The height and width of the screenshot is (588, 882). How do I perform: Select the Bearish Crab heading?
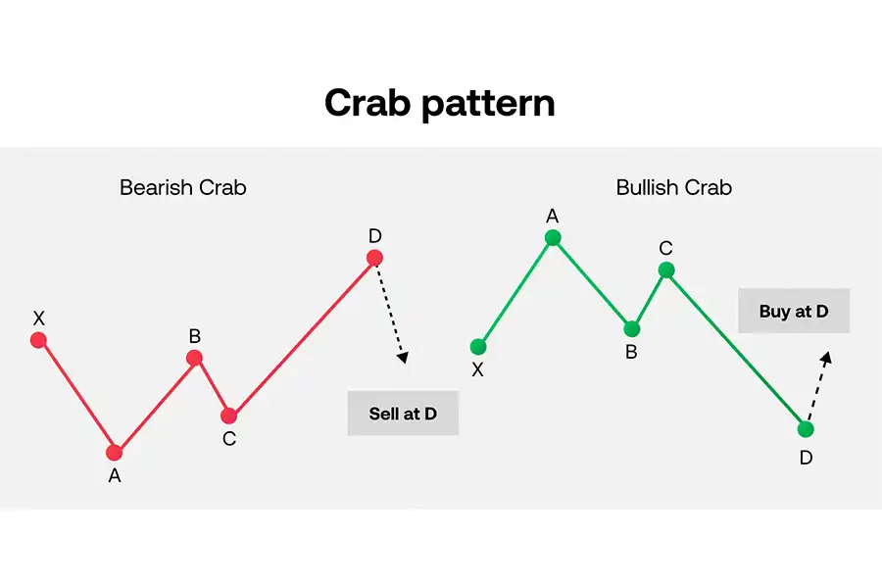(183, 187)
